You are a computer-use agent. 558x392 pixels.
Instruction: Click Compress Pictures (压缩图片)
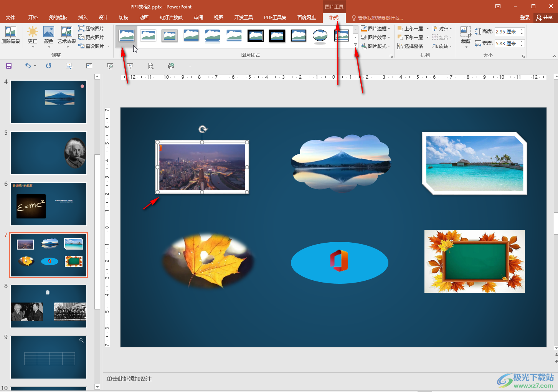(91, 28)
